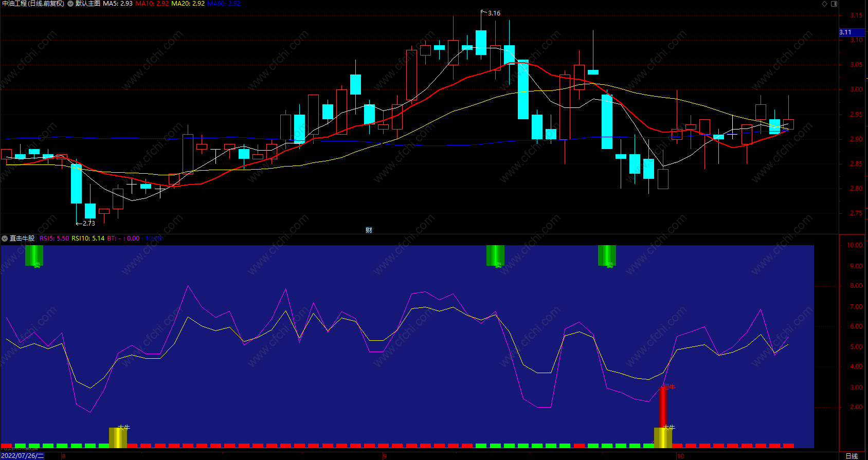Click the month 10 marker on the time axis
Image resolution: width=868 pixels, height=460 pixels.
pos(681,456)
